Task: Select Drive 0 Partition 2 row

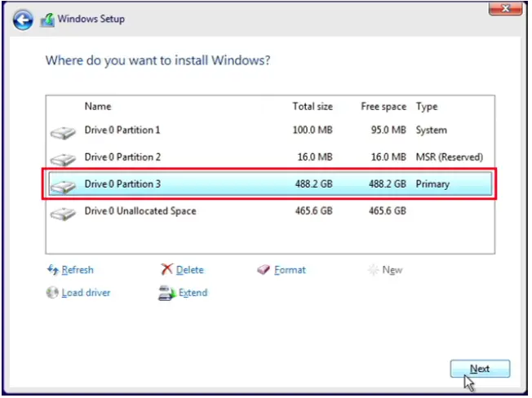Action: 269,157
